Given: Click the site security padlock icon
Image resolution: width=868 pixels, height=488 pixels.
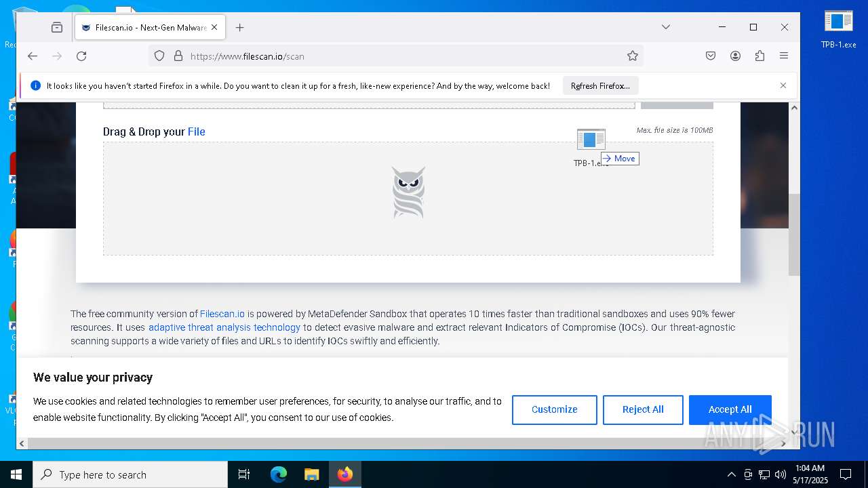Looking at the screenshot, I should (178, 56).
